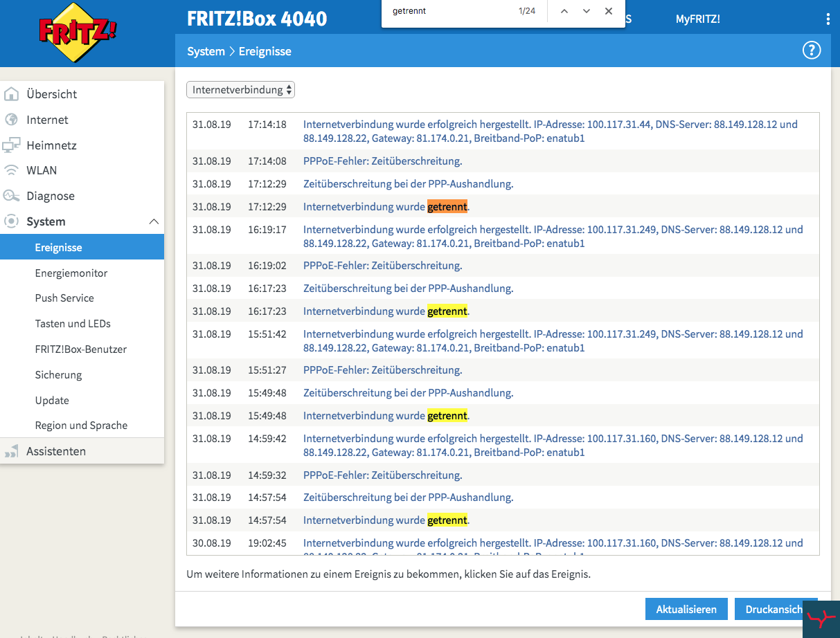The width and height of the screenshot is (840, 638).
Task: Click the System gear icon
Action: [x=11, y=221]
